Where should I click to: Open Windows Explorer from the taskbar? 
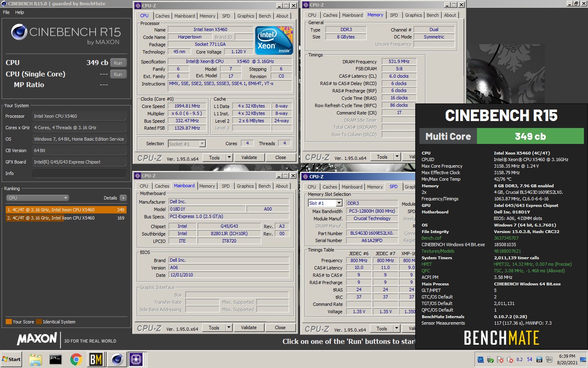click(36, 359)
